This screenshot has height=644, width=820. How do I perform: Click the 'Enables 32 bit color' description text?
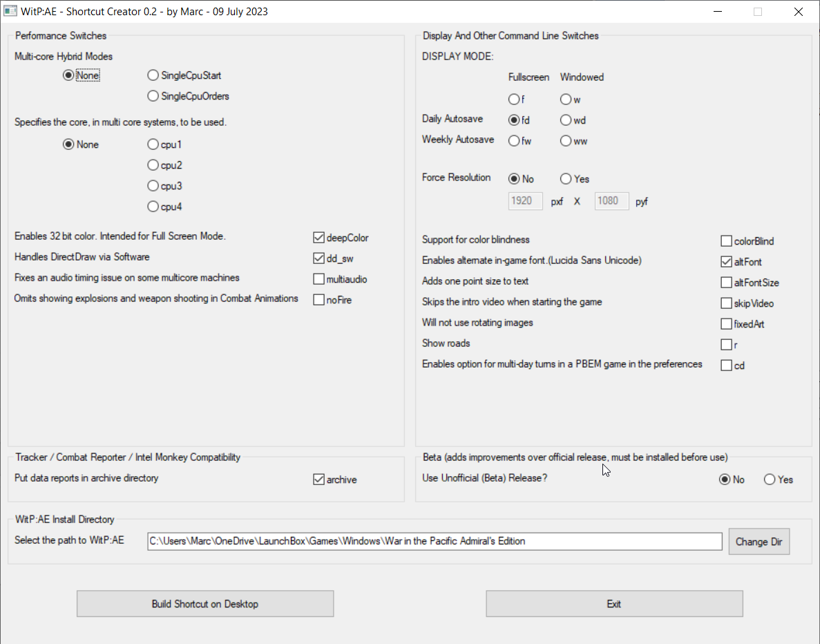(x=120, y=236)
